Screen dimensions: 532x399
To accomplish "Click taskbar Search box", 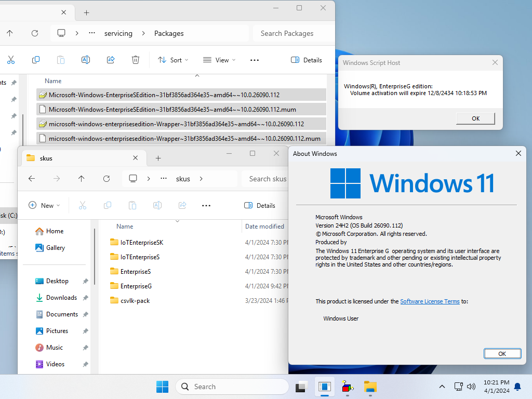I will [x=232, y=387].
